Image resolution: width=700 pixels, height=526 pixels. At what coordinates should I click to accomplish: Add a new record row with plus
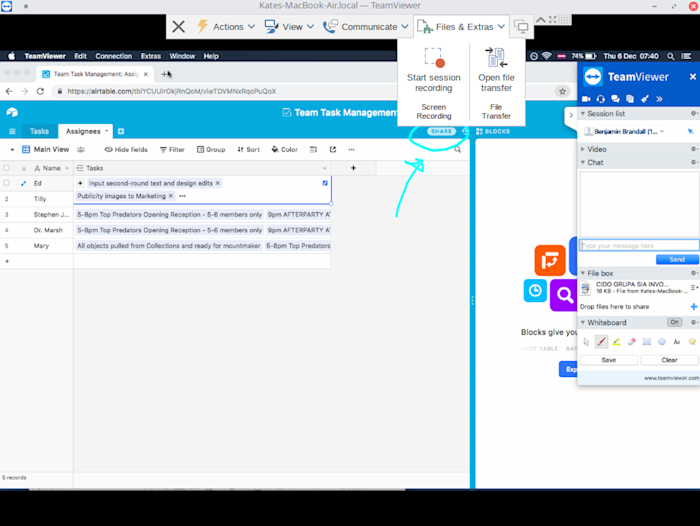(7, 261)
